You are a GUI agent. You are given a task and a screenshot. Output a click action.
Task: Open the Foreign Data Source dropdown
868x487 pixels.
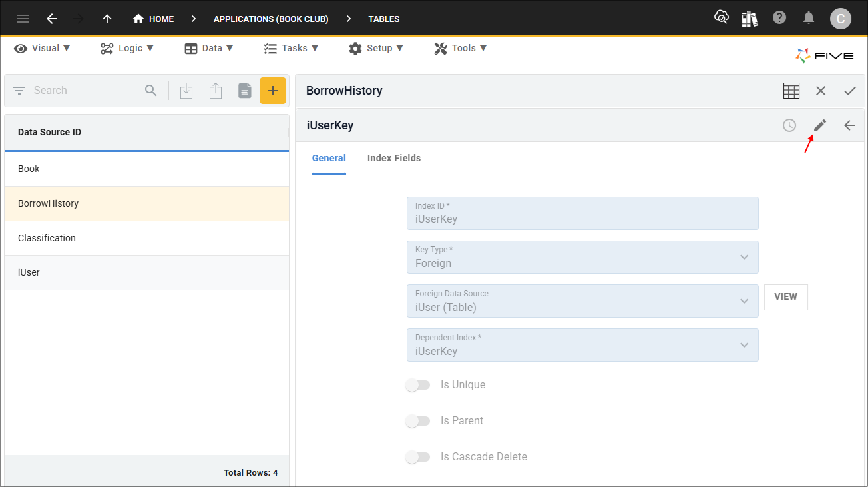point(582,301)
